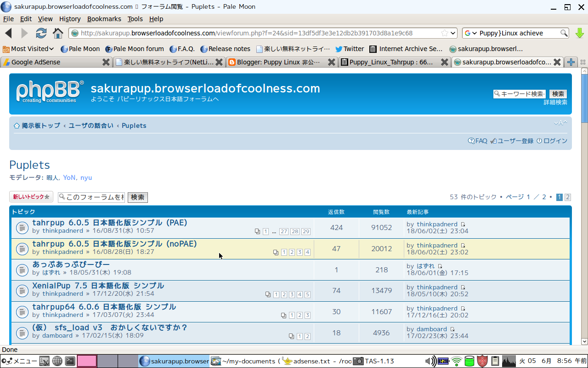
Task: Focus the このフォーラムを検索 input field
Action: tap(91, 197)
